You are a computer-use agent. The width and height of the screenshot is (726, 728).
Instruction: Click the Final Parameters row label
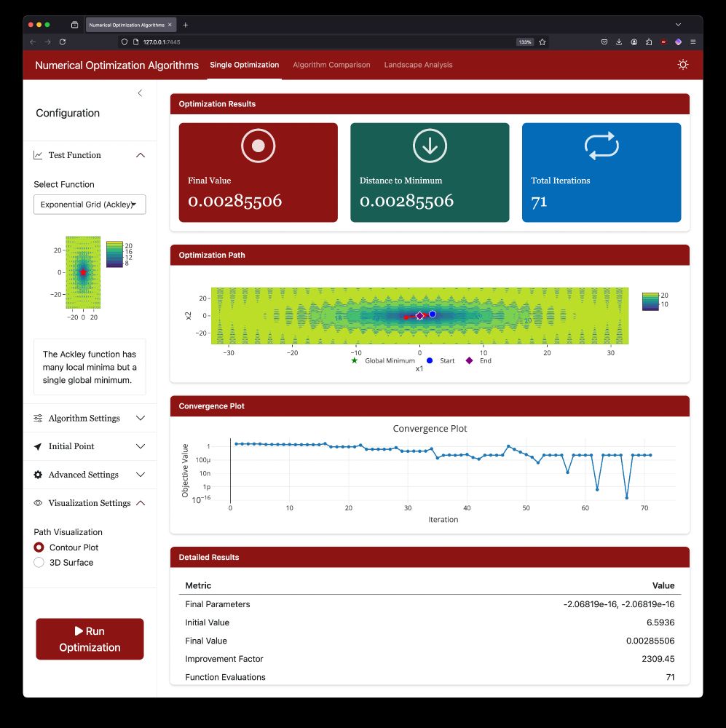[x=218, y=604]
